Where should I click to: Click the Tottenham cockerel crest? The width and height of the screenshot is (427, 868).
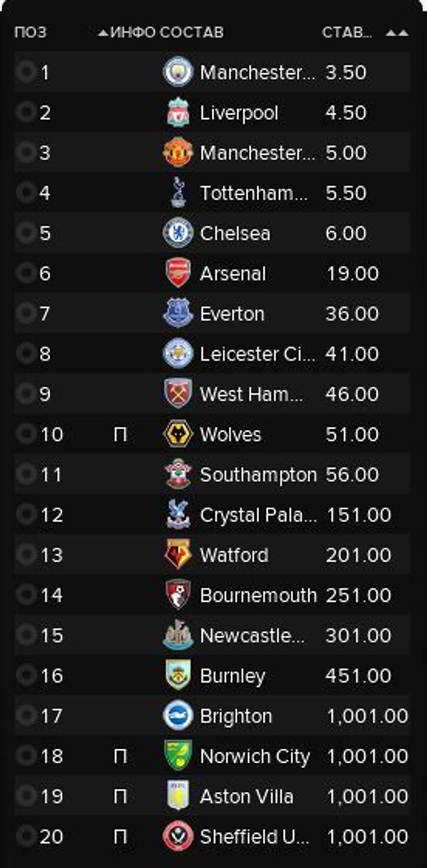[x=178, y=193]
